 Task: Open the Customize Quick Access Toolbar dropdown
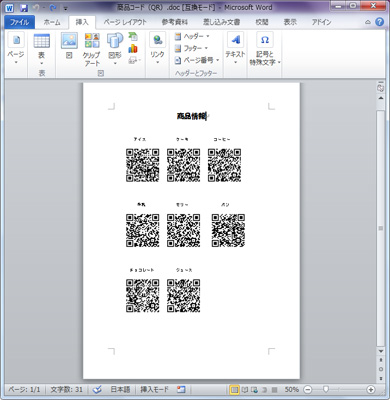point(66,8)
